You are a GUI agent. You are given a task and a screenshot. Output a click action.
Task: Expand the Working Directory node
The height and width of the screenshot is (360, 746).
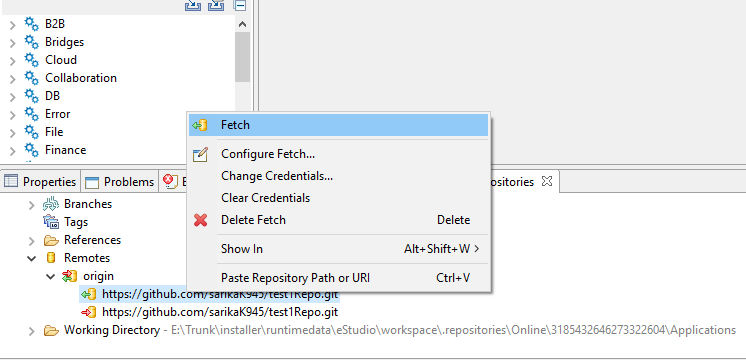click(31, 331)
